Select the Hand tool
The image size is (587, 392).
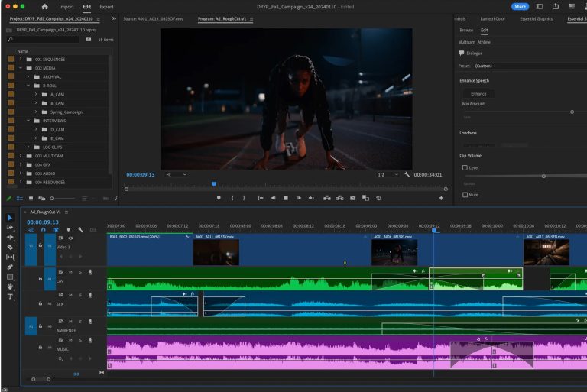pyautogui.click(x=10, y=287)
